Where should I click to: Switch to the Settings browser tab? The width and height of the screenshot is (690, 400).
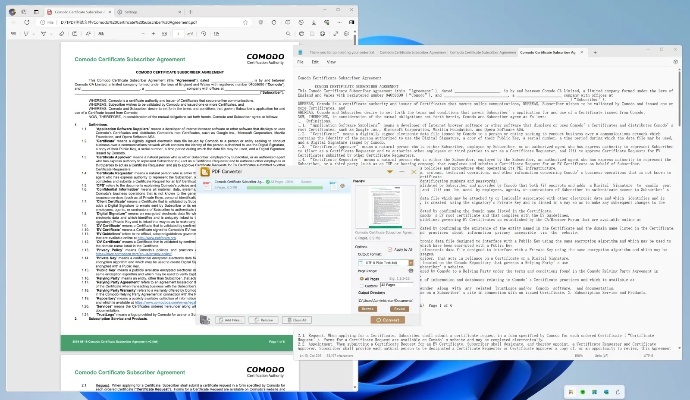coord(130,11)
